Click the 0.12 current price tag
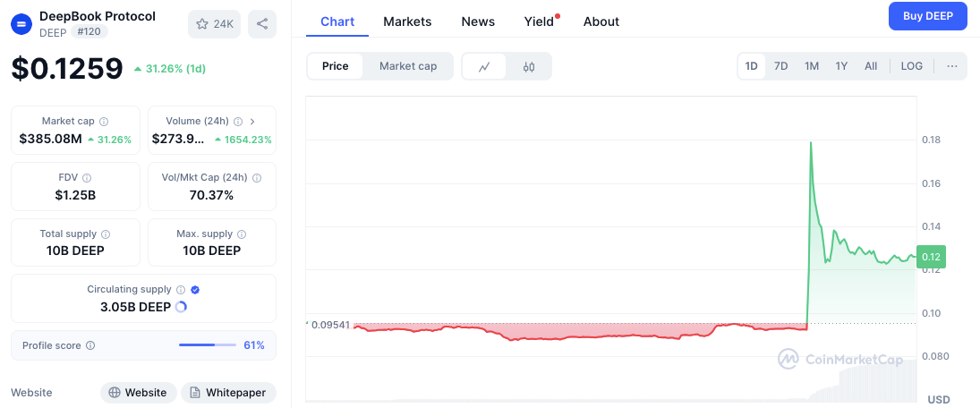Screen dimensions: 980x408 pyautogui.click(x=932, y=257)
